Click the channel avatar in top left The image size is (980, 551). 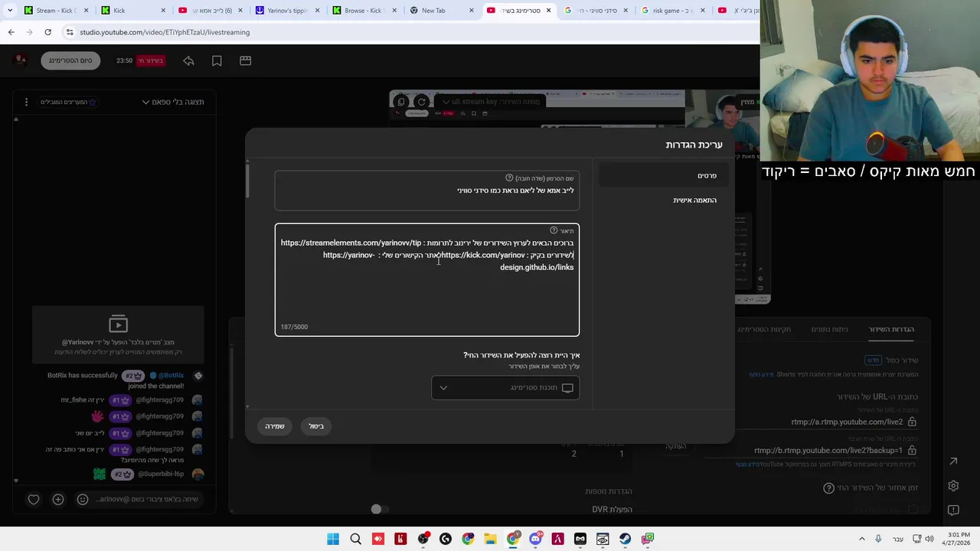pos(21,60)
